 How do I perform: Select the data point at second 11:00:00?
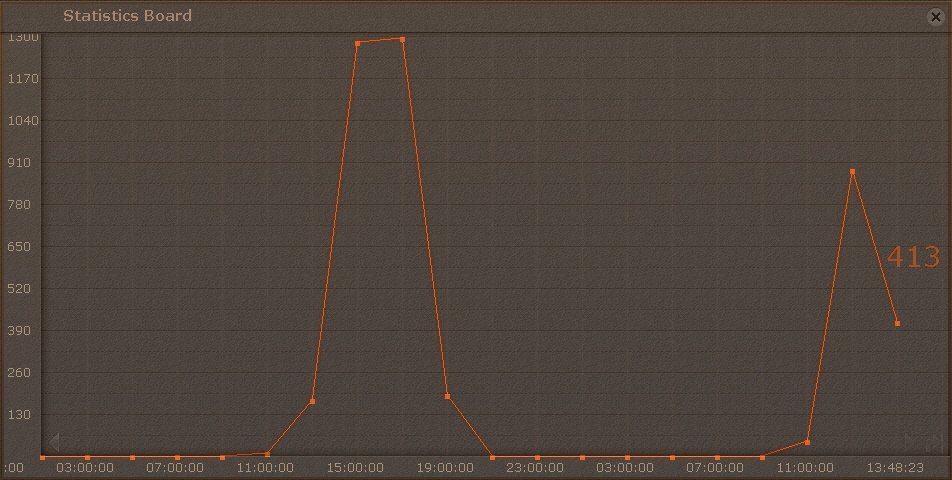807,441
